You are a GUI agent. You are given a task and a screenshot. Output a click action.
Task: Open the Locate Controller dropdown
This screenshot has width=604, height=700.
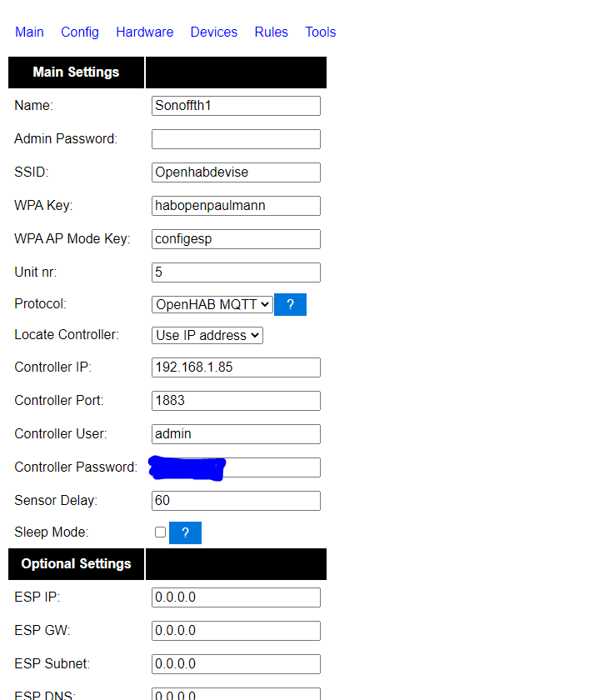point(207,335)
